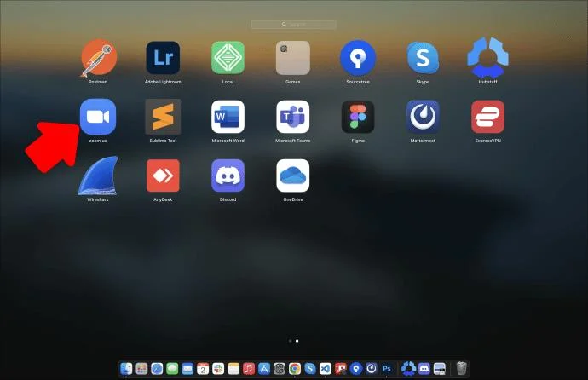Click the Launchpad icon in the Dock
This screenshot has height=380, width=588.
141,369
